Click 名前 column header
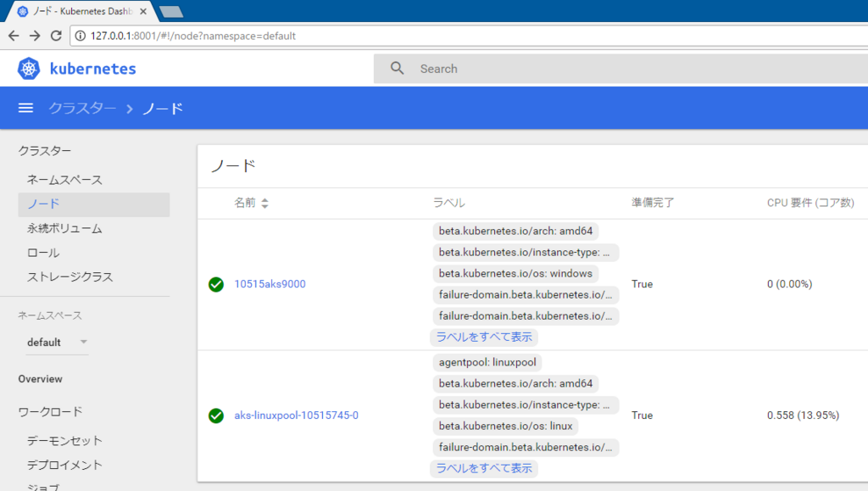Screen dimensions: 868x491 point(245,204)
